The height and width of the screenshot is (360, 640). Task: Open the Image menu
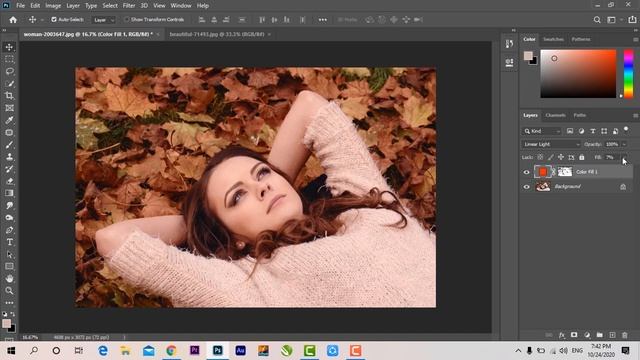53,6
